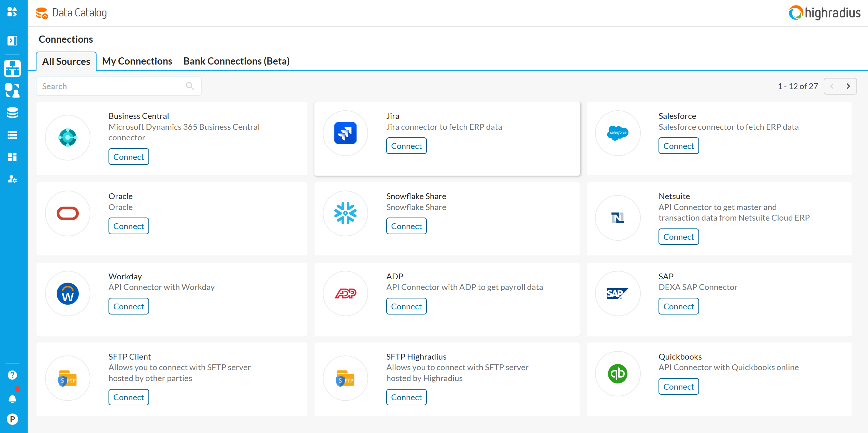Image resolution: width=868 pixels, height=433 pixels.
Task: Click the Netsuite logo
Action: [x=618, y=218]
